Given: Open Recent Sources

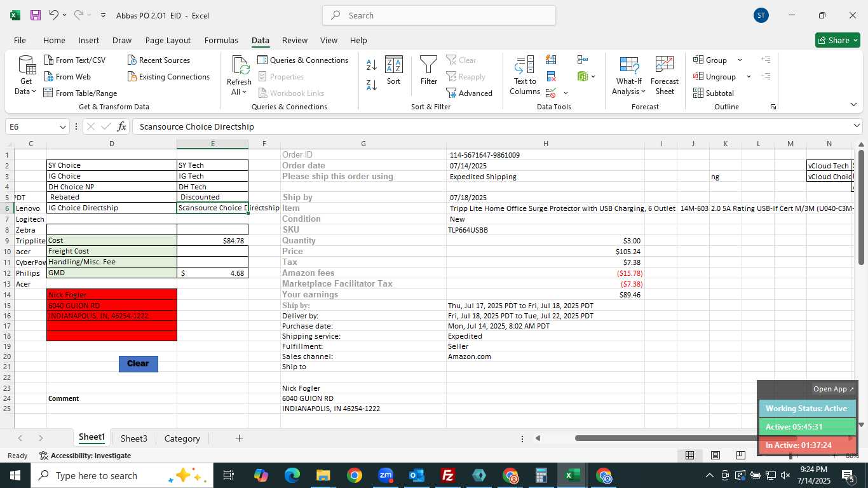Looking at the screenshot, I should pyautogui.click(x=158, y=60).
